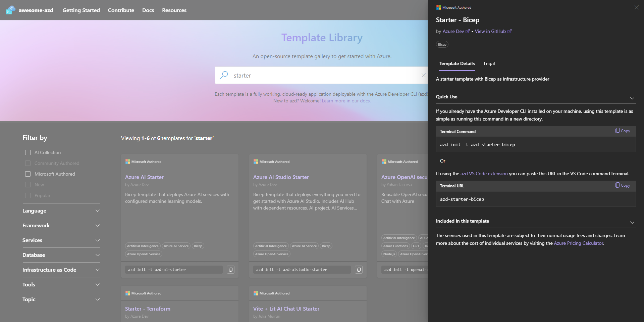Tick the Community Authored checkbox
644x322 pixels.
[28, 163]
